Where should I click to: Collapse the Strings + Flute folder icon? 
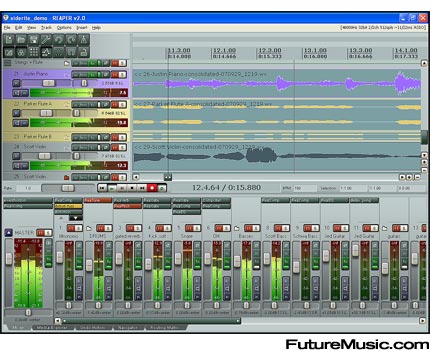pos(67,63)
